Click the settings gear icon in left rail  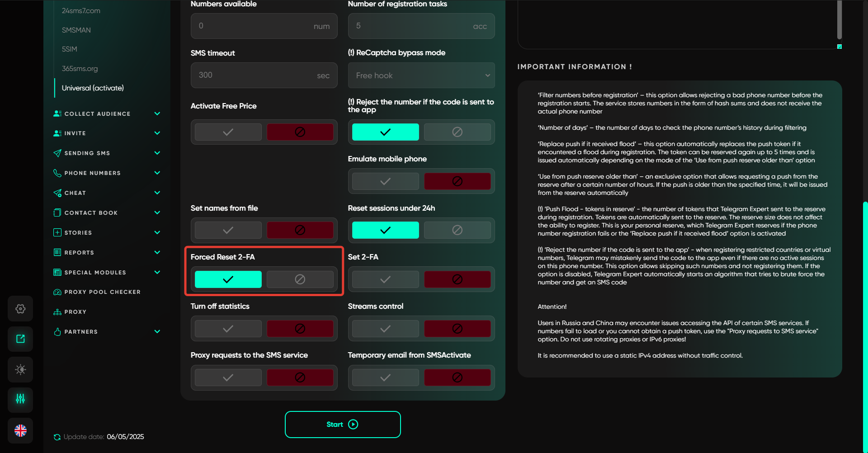click(x=20, y=309)
